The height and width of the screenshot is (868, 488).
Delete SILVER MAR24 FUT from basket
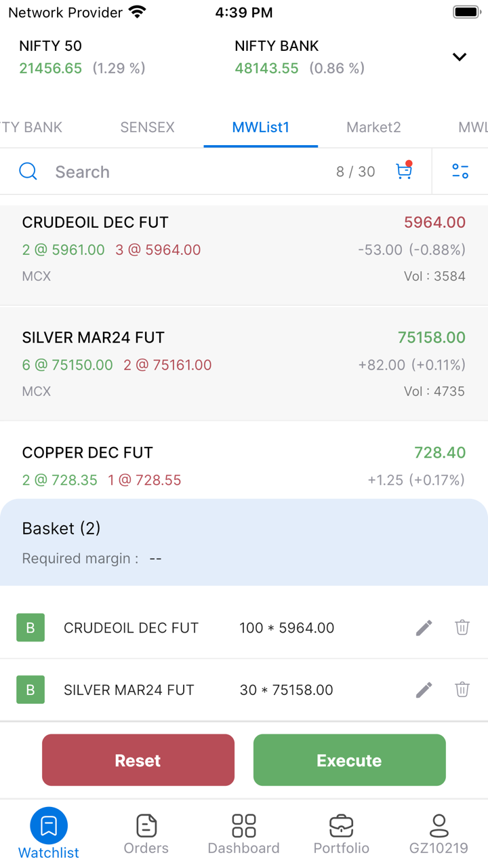[x=462, y=690]
